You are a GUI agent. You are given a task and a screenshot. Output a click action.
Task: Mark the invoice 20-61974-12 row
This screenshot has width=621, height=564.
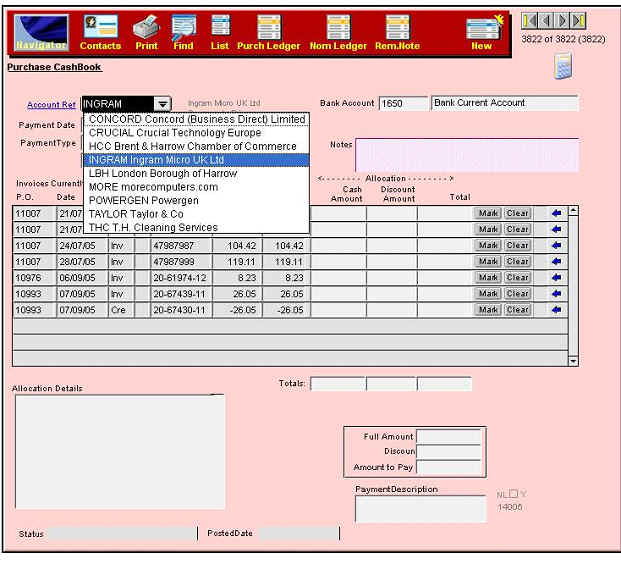[x=488, y=278]
